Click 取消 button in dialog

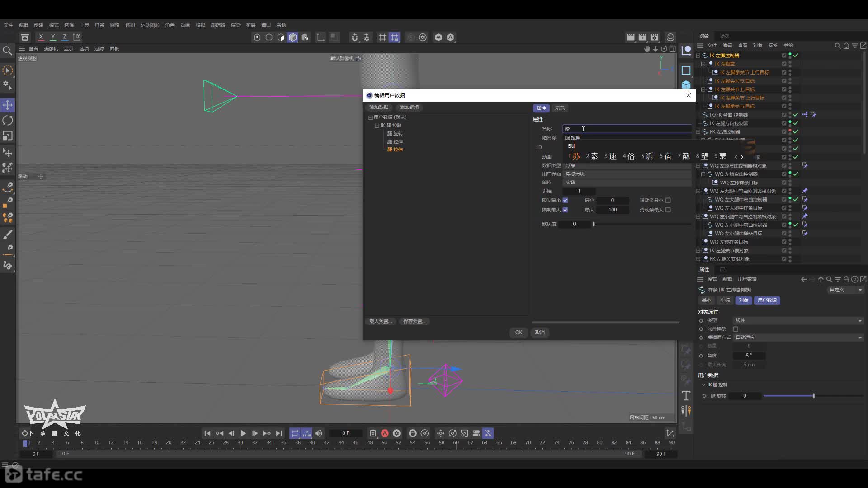540,333
